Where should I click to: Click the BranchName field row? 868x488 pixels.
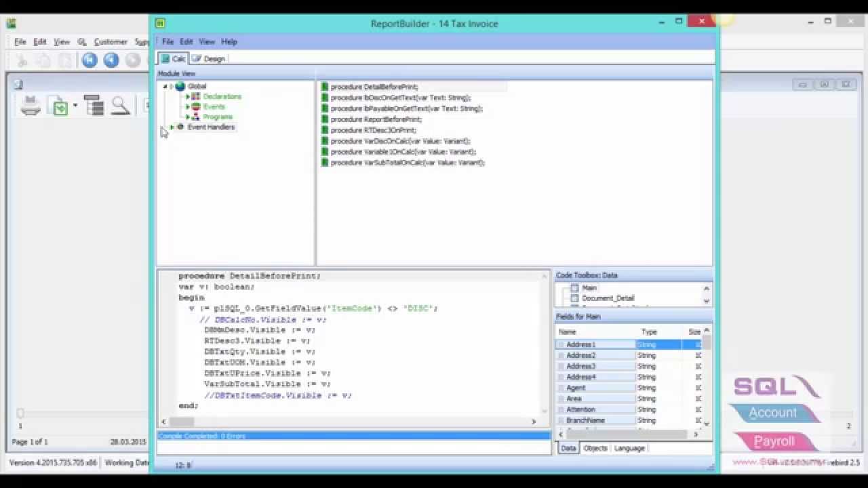click(628, 421)
